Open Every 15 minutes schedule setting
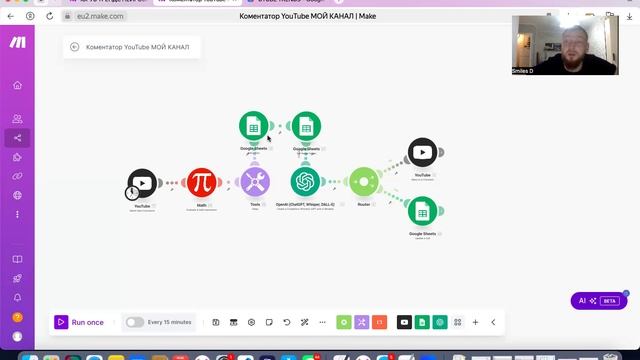 pyautogui.click(x=169, y=322)
